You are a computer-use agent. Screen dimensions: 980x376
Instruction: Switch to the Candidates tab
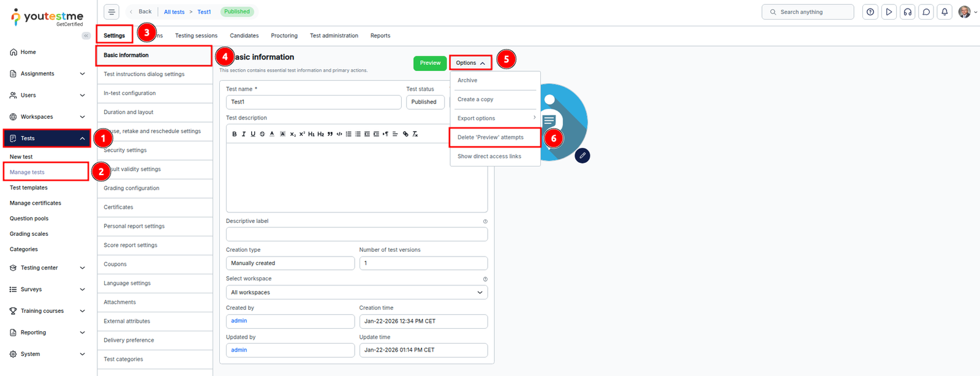[x=244, y=36]
